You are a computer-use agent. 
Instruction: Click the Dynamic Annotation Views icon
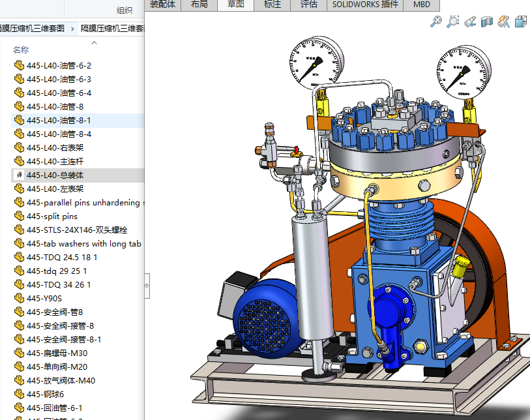[x=503, y=22]
